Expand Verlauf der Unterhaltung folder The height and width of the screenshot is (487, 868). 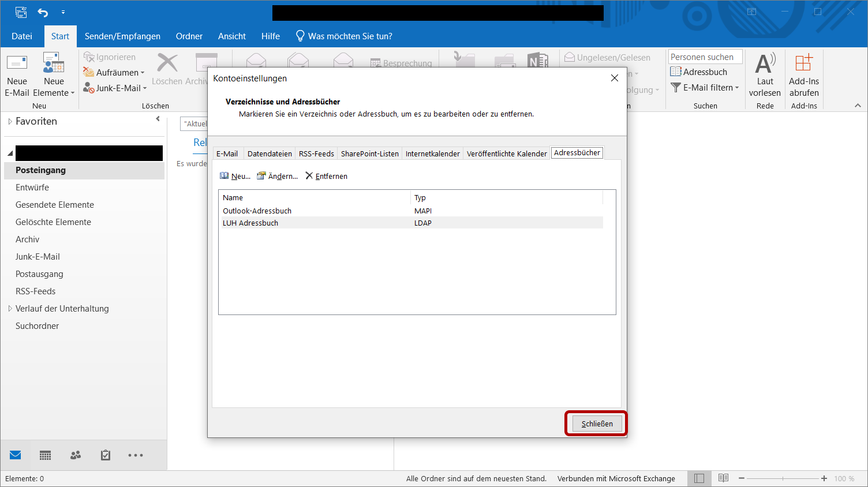(10, 309)
